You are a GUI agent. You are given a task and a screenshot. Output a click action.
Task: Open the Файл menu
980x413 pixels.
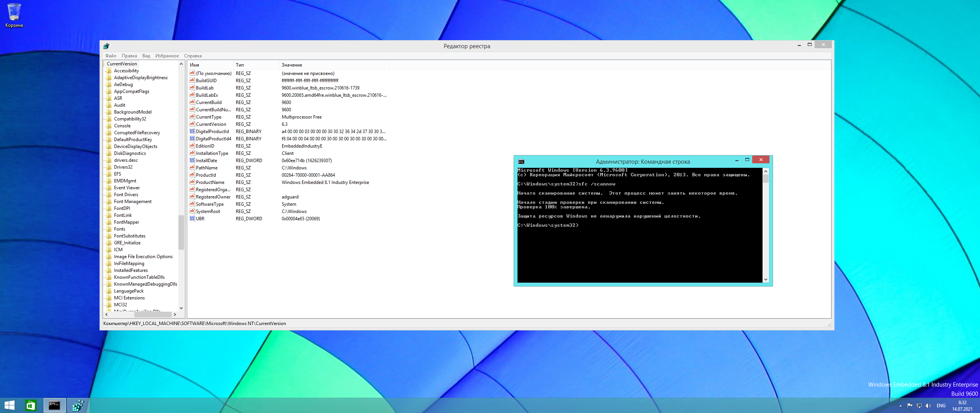tap(111, 56)
